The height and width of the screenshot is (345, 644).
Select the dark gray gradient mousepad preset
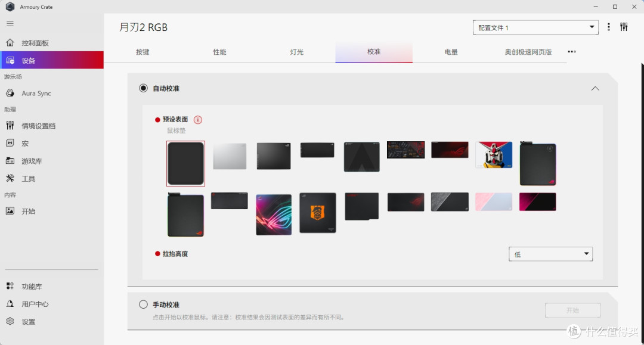coord(274,156)
